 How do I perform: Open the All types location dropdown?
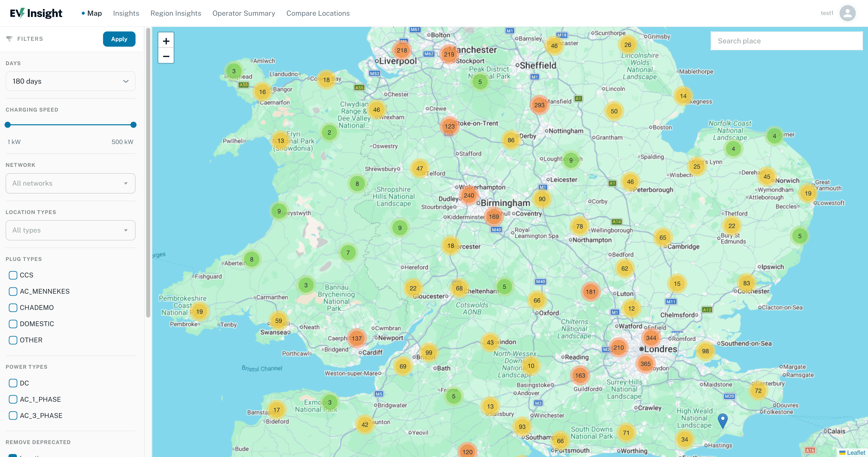(x=70, y=230)
